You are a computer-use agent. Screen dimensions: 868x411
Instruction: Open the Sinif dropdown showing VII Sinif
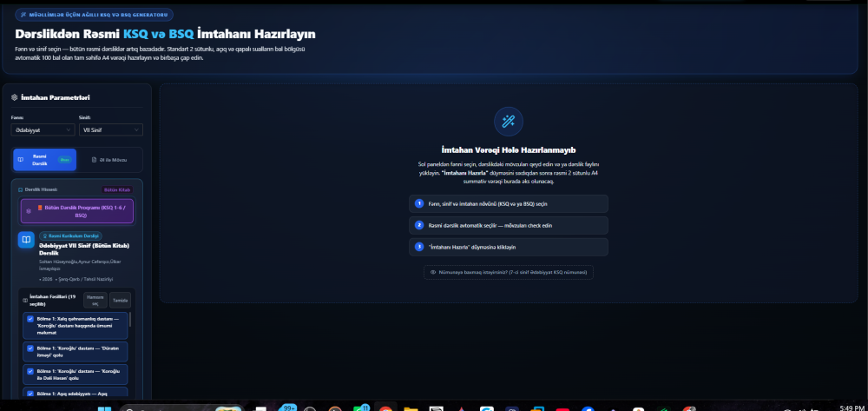(111, 129)
